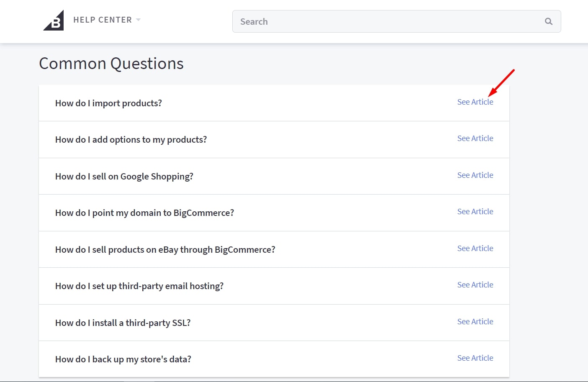Select the eBay through BigCommerce question
588x382 pixels.
(x=165, y=250)
